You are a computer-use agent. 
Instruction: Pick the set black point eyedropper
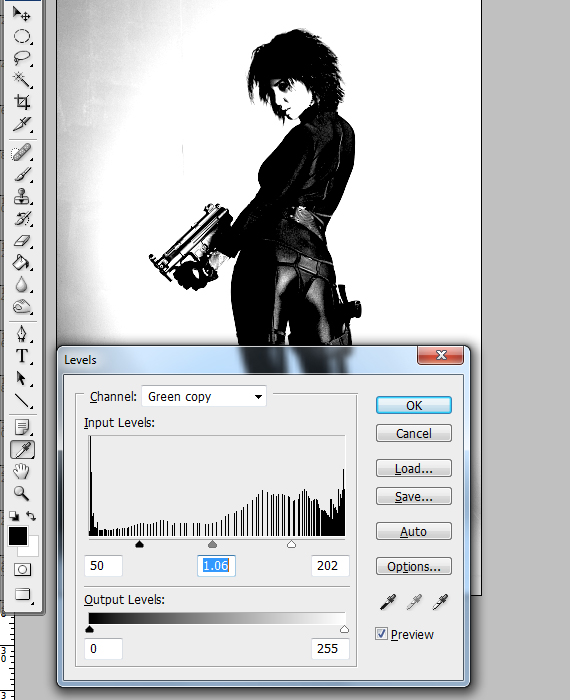coord(387,602)
